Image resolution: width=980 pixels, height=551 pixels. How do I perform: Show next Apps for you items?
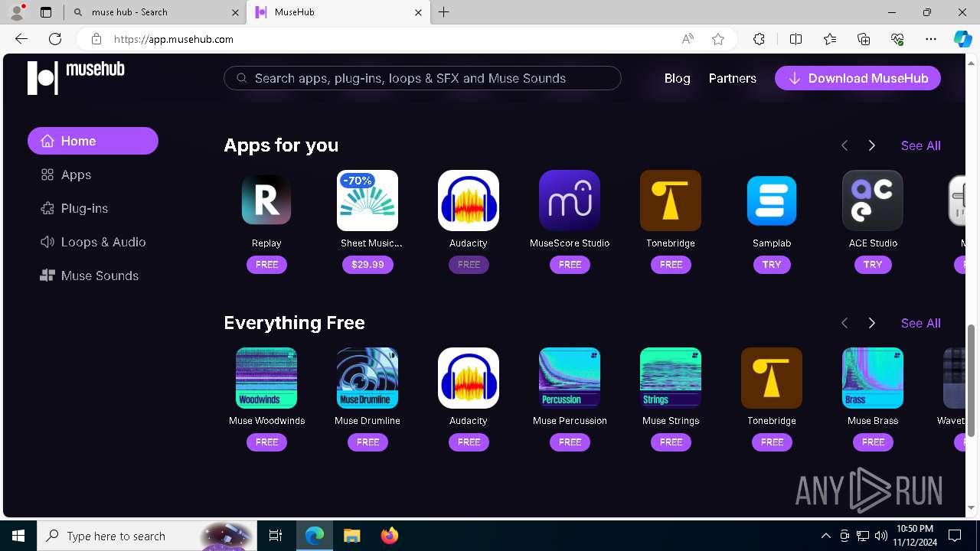[x=871, y=145]
